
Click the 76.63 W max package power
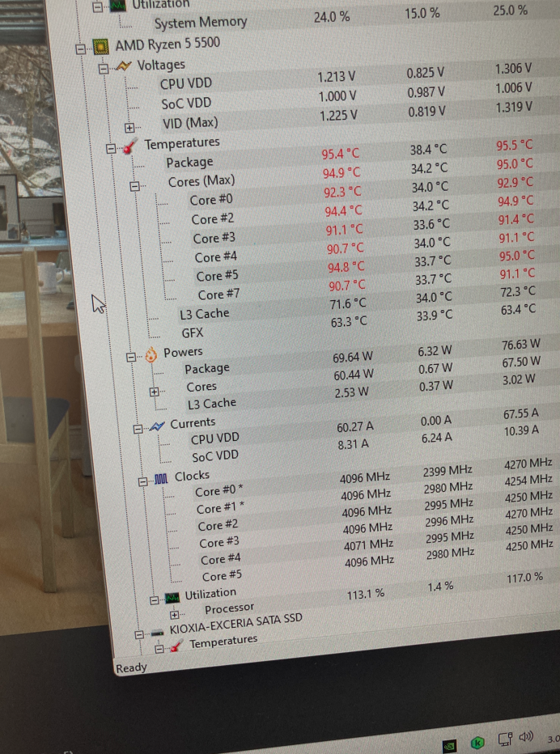tap(521, 345)
